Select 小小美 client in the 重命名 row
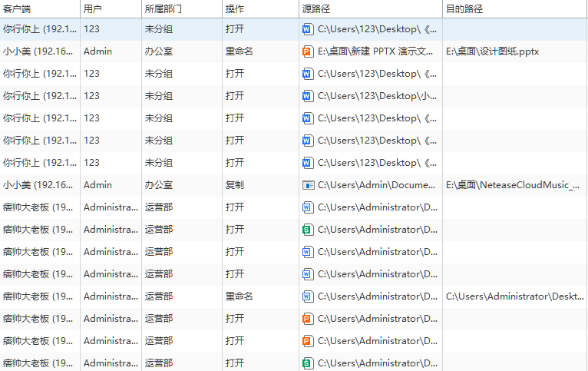 [38, 51]
